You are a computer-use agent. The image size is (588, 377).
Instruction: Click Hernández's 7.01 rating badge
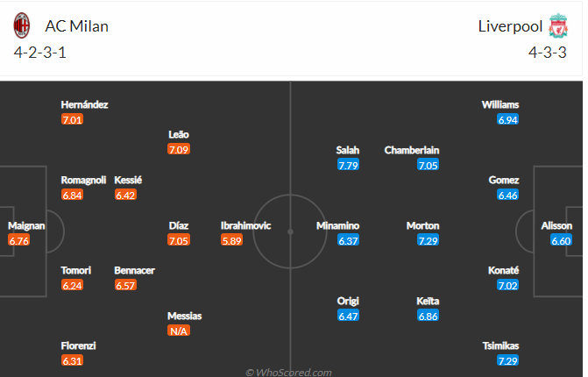(73, 119)
